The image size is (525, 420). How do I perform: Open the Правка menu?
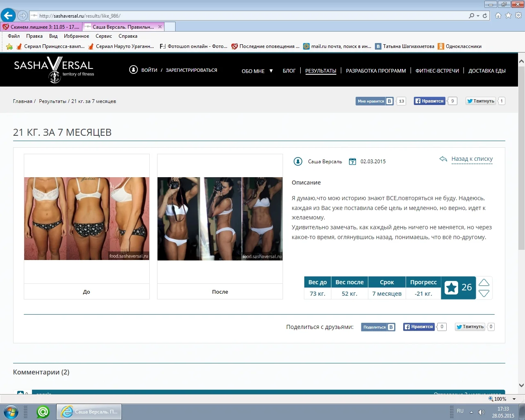point(34,36)
